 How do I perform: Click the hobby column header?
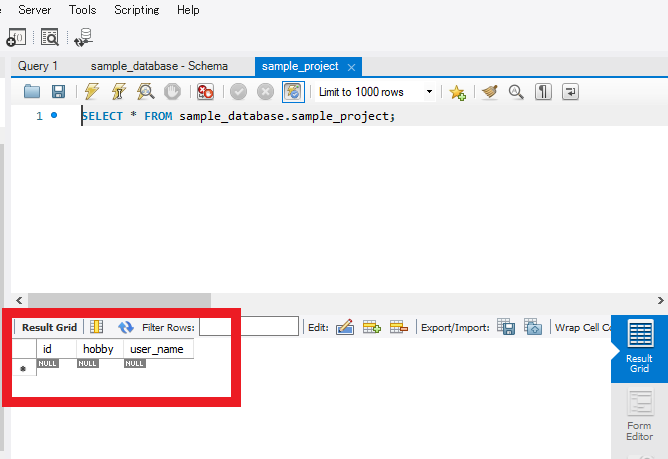tap(100, 349)
